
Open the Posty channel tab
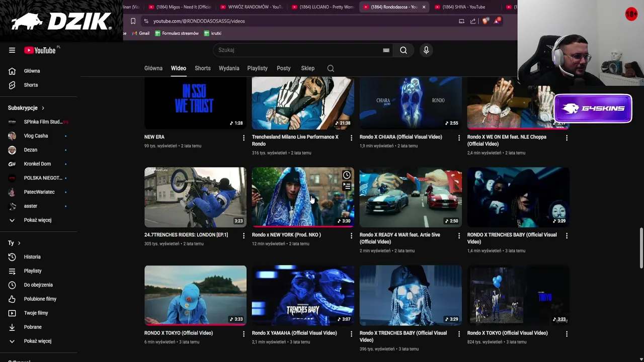coord(284,68)
